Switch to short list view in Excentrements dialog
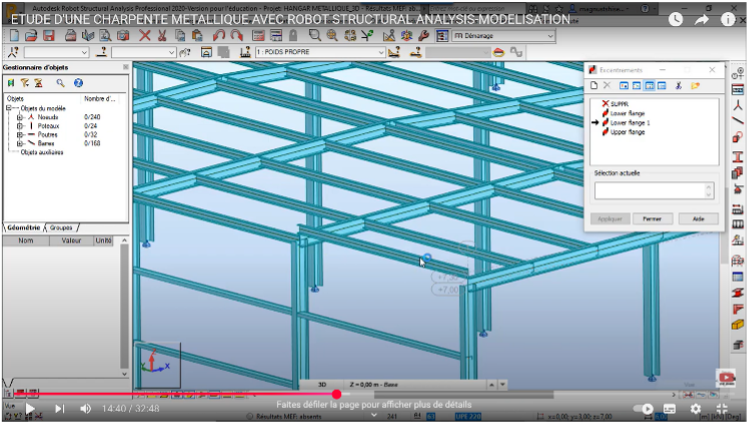The width and height of the screenshot is (751, 424). 649,85
